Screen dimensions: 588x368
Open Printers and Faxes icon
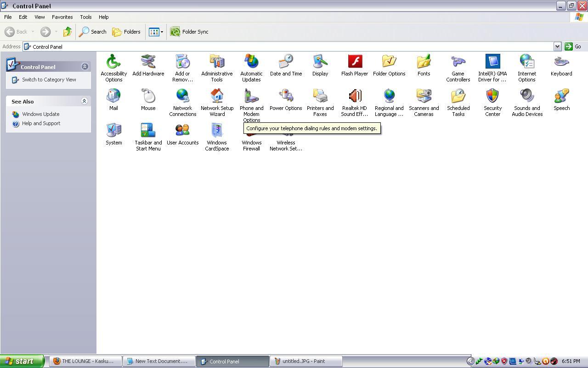[320, 96]
